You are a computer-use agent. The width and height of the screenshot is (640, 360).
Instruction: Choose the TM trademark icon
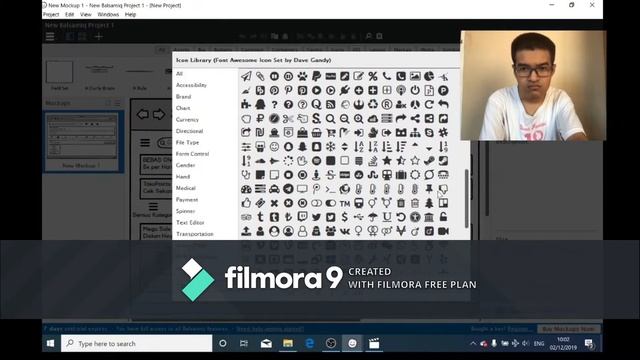(344, 203)
